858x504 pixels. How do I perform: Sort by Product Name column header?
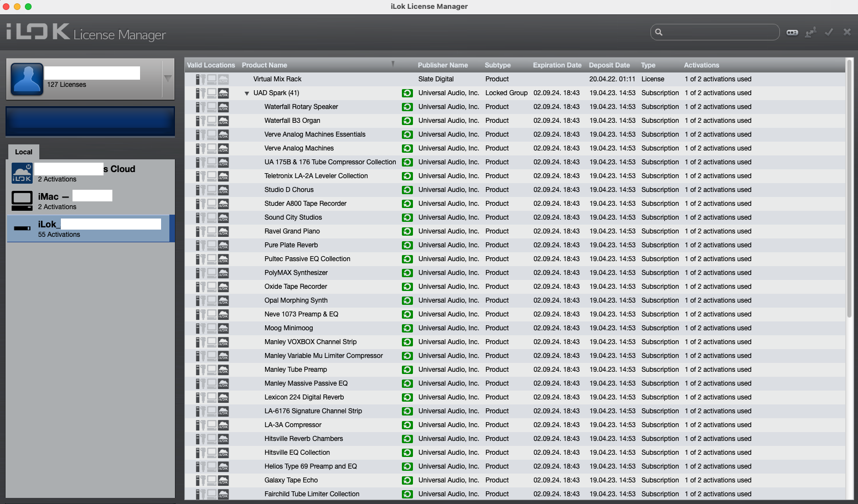point(265,65)
